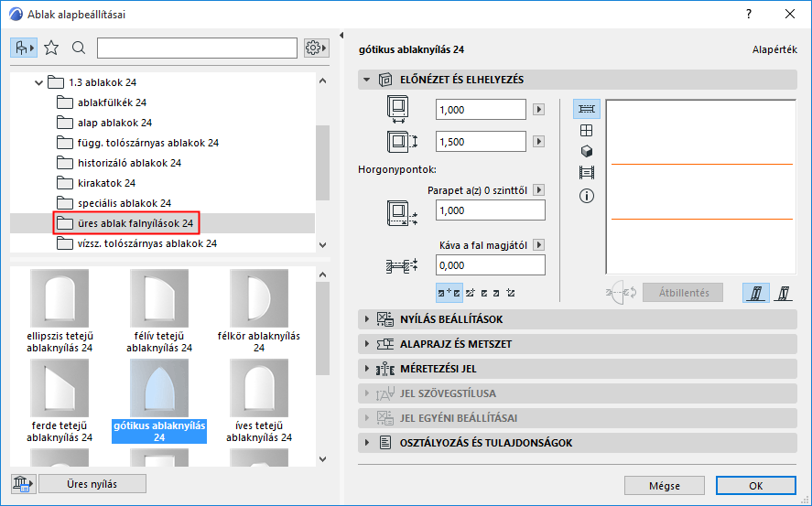Open Parapet a(z) 0 szinttől dropdown arrow
This screenshot has width=812, height=506.
point(538,190)
